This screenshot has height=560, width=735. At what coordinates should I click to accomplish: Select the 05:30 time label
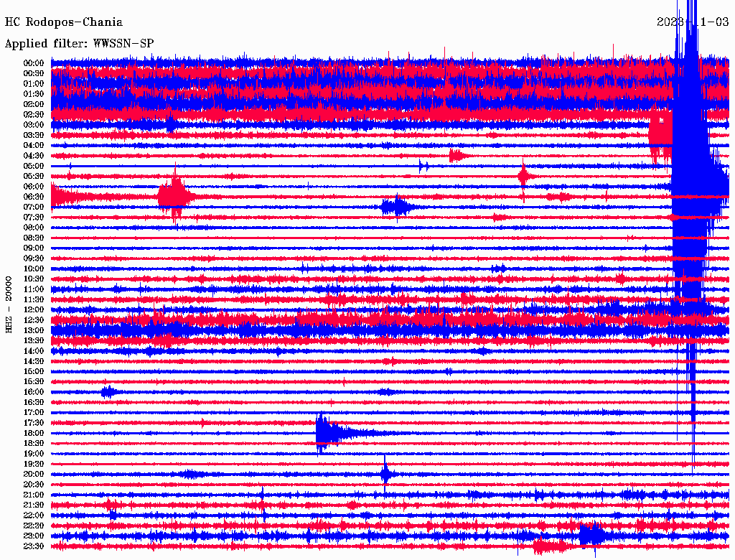click(x=33, y=177)
